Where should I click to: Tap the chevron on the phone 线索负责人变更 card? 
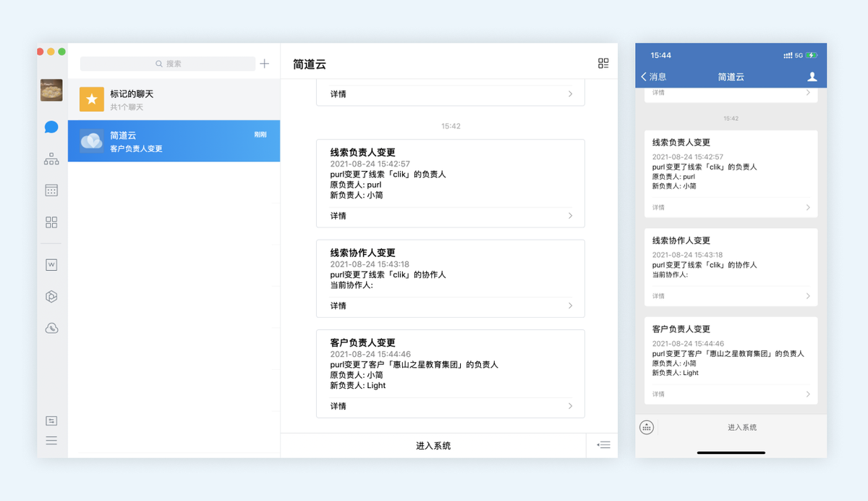coord(808,208)
